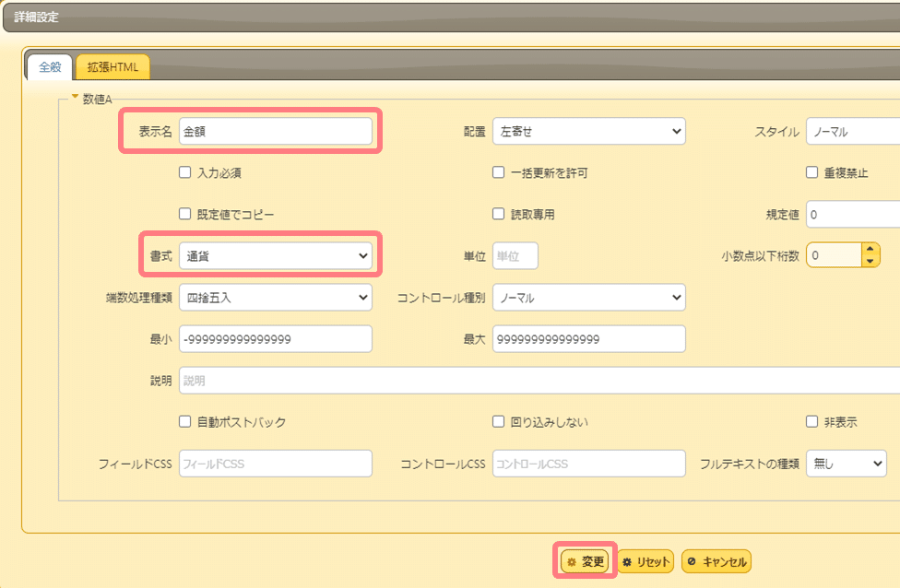Tick the 既定値でコピー checkbox
Image resolution: width=900 pixels, height=588 pixels.
point(185,215)
